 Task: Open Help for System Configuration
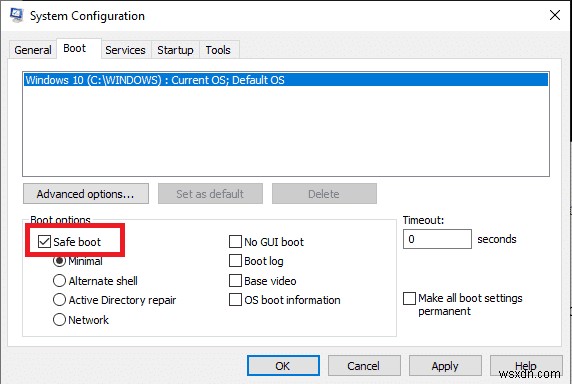coord(526,366)
